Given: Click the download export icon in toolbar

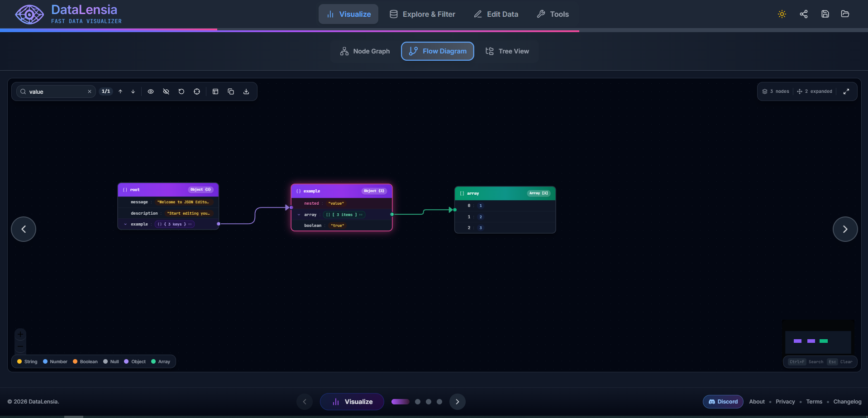Looking at the screenshot, I should tap(246, 91).
